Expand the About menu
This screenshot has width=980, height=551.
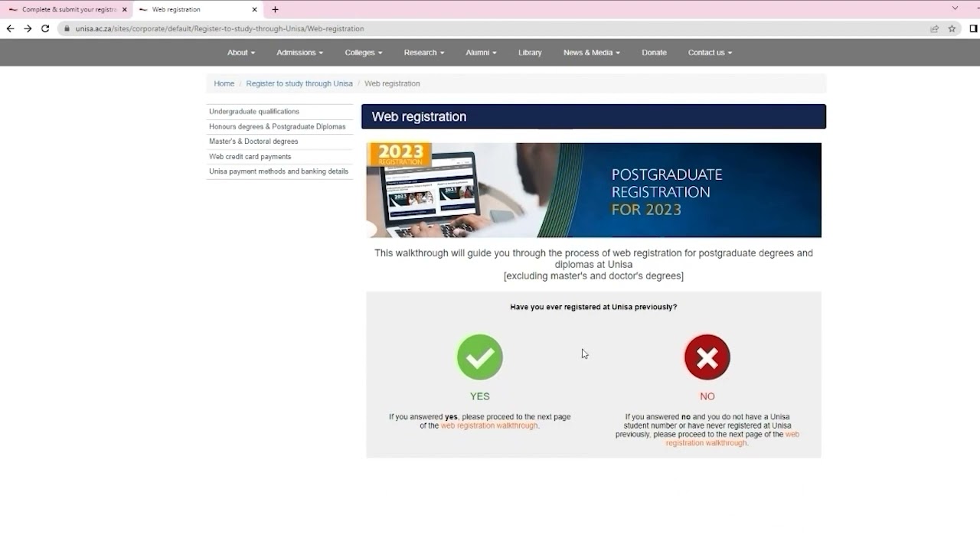point(240,53)
